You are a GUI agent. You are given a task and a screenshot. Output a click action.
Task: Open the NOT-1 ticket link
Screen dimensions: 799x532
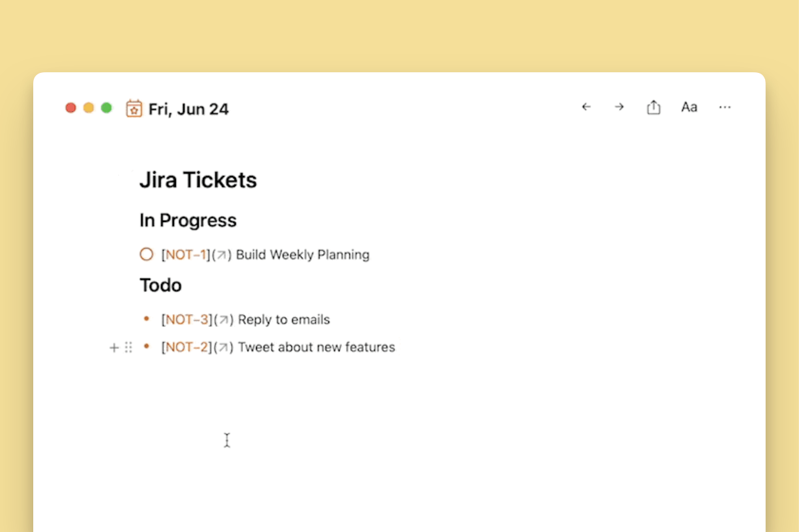click(x=186, y=255)
